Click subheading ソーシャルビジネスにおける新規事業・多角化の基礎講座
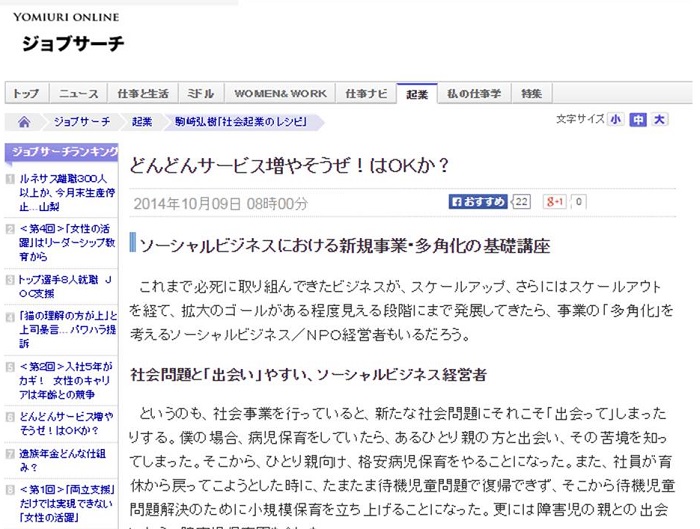Screen dimensions: 700x529 coord(345,246)
